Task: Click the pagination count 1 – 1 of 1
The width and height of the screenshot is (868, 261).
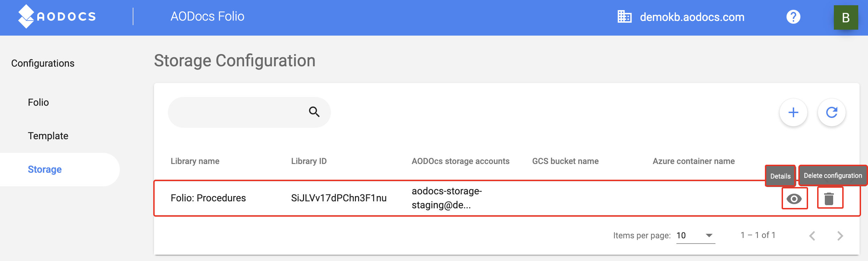Action: [759, 235]
